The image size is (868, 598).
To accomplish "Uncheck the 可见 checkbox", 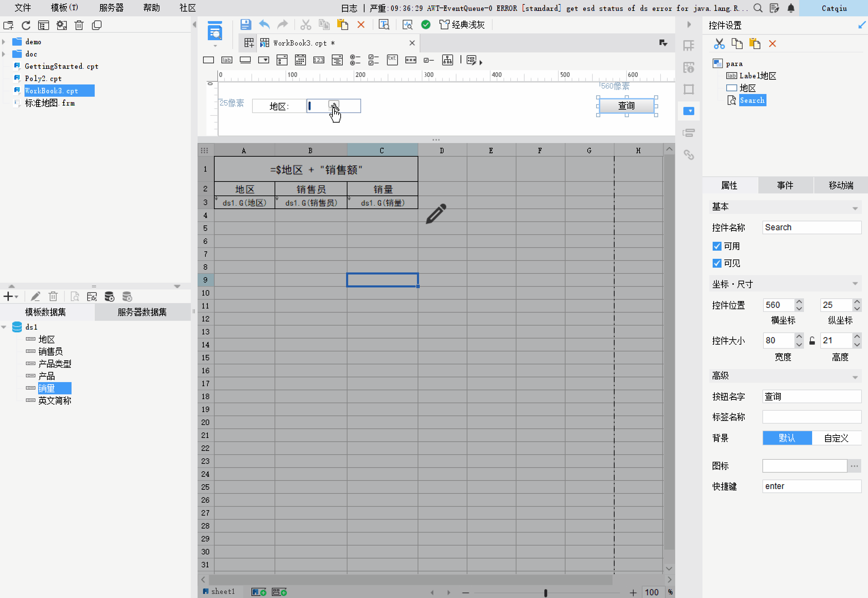I will coord(717,263).
